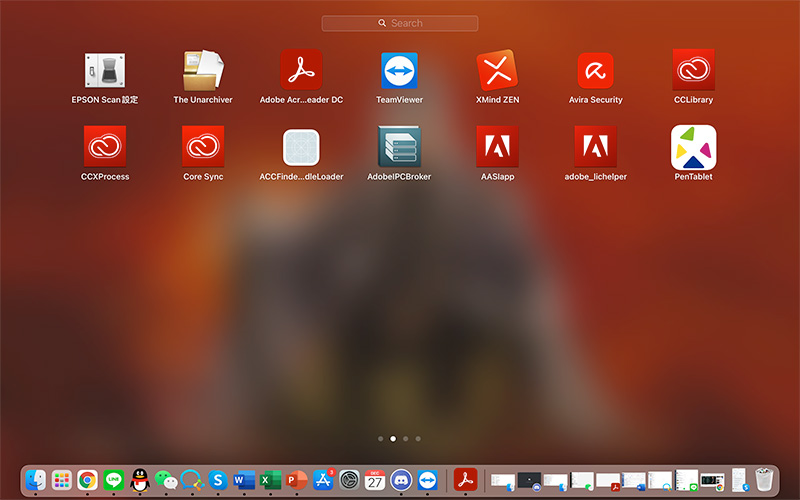Open Google Chrome from the Dock

[x=87, y=480]
